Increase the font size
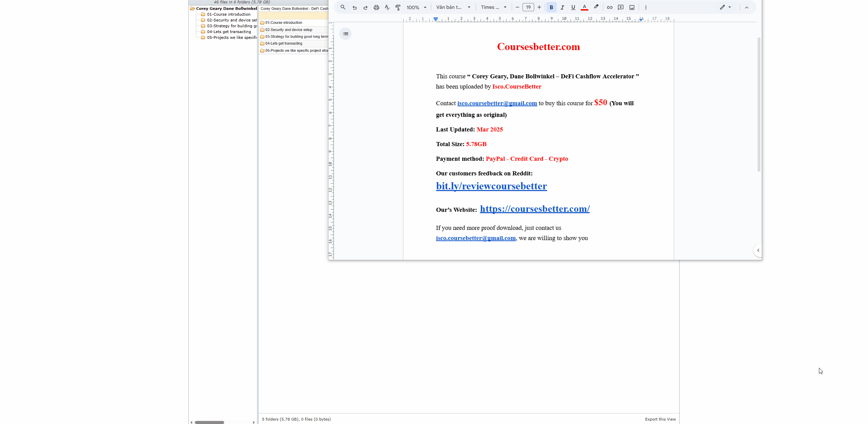The height and width of the screenshot is (424, 868). tap(539, 7)
